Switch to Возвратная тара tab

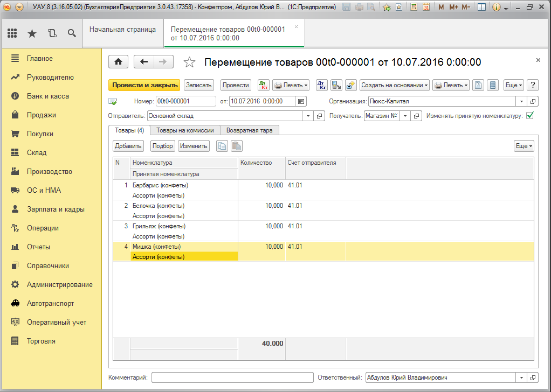click(x=250, y=130)
